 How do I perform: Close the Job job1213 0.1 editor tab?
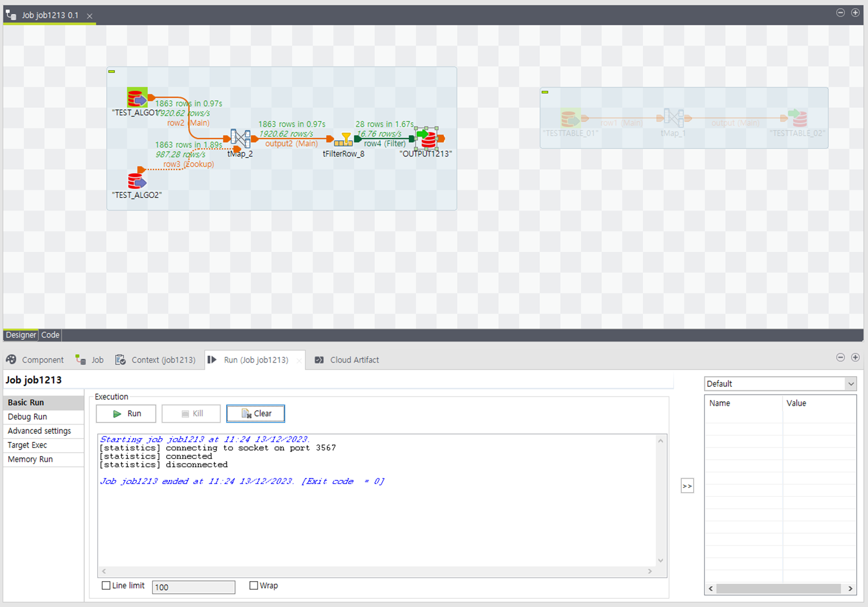click(x=90, y=16)
